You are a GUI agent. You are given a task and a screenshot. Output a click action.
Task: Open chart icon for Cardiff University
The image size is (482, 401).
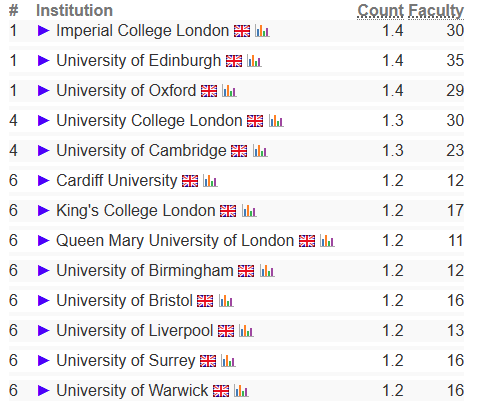[x=210, y=181]
